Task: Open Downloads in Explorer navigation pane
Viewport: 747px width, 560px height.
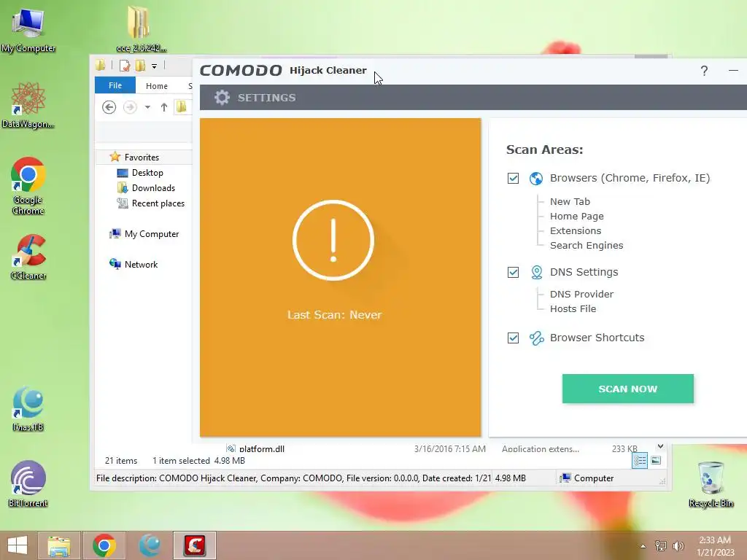Action: (x=153, y=188)
